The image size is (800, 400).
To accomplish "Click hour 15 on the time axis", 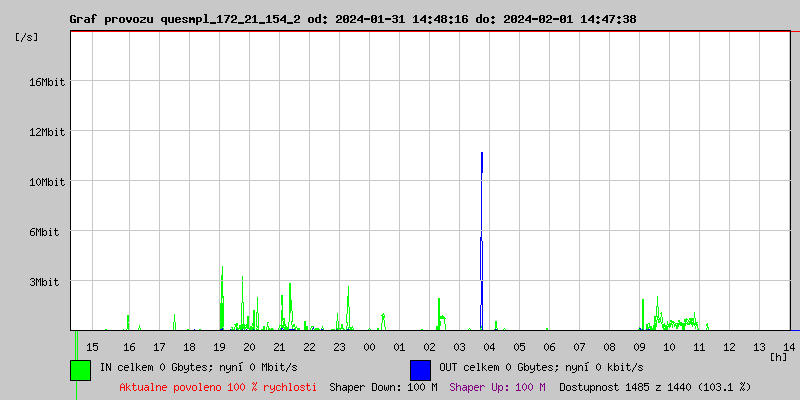I will 92,346.
